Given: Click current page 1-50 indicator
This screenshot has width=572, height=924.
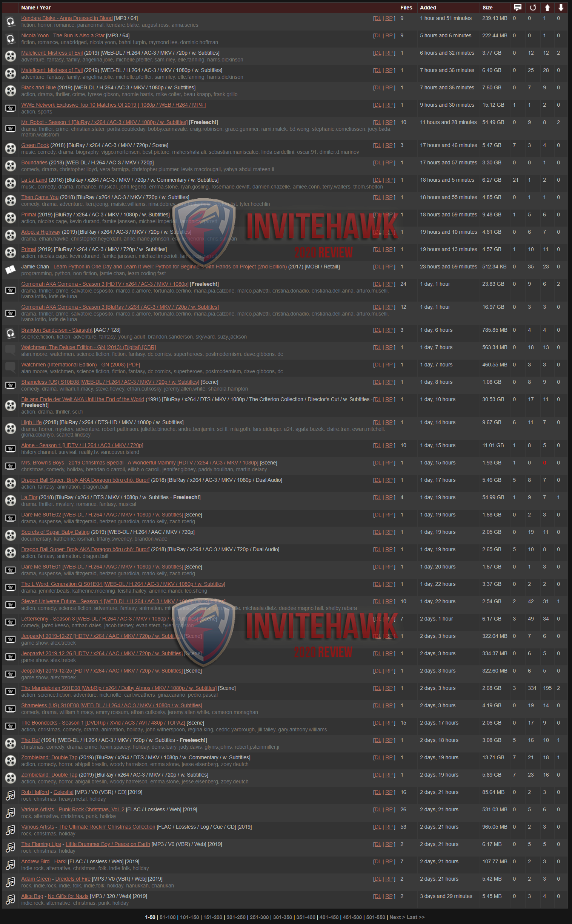Looking at the screenshot, I should (x=150, y=917).
